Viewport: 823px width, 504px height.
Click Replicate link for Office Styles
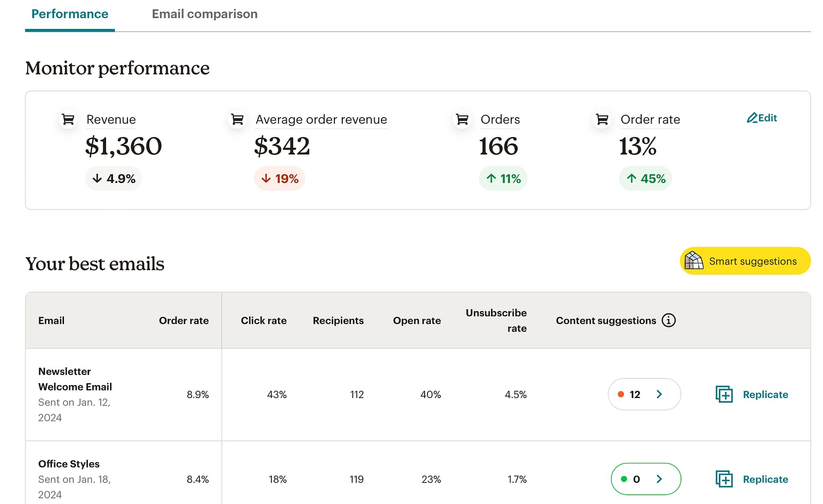click(765, 479)
